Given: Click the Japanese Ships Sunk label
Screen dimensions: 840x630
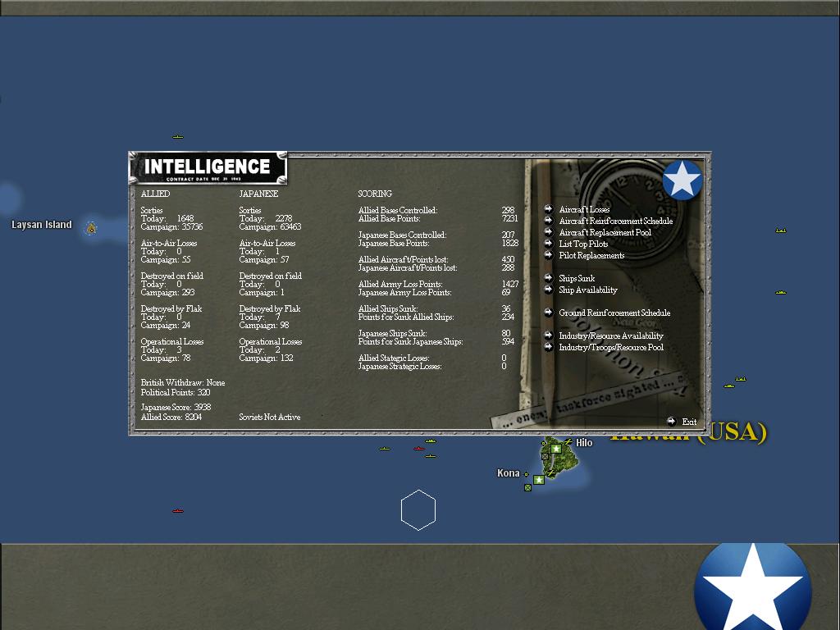Looking at the screenshot, I should pos(392,333).
